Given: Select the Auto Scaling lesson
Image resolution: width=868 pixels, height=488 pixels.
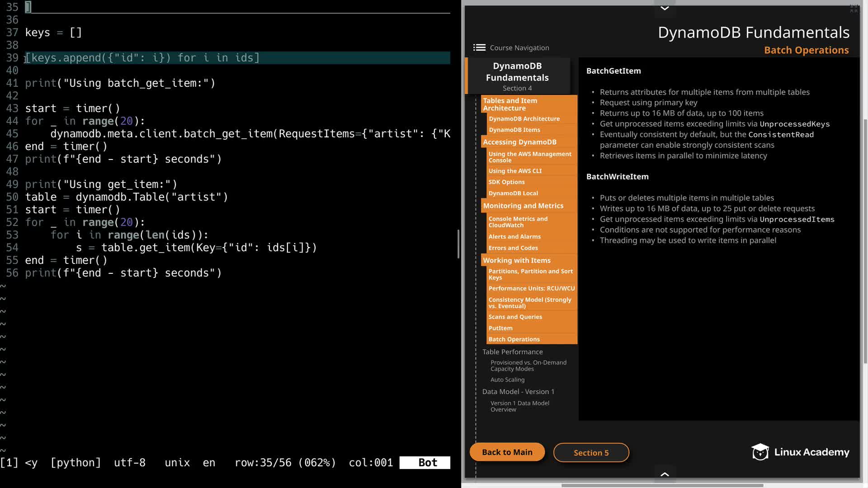Looking at the screenshot, I should point(507,380).
